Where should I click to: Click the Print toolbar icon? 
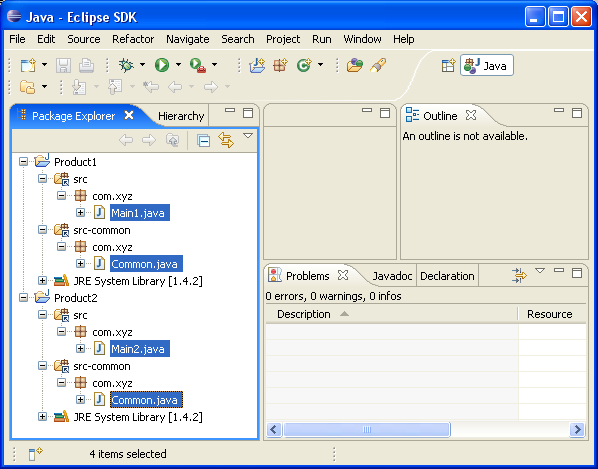pos(87,66)
